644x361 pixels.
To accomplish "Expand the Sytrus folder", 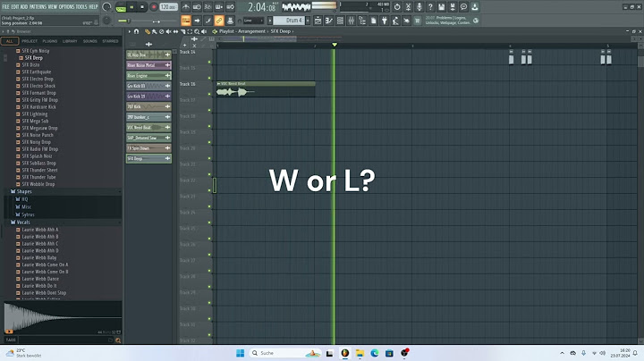I will click(x=28, y=215).
